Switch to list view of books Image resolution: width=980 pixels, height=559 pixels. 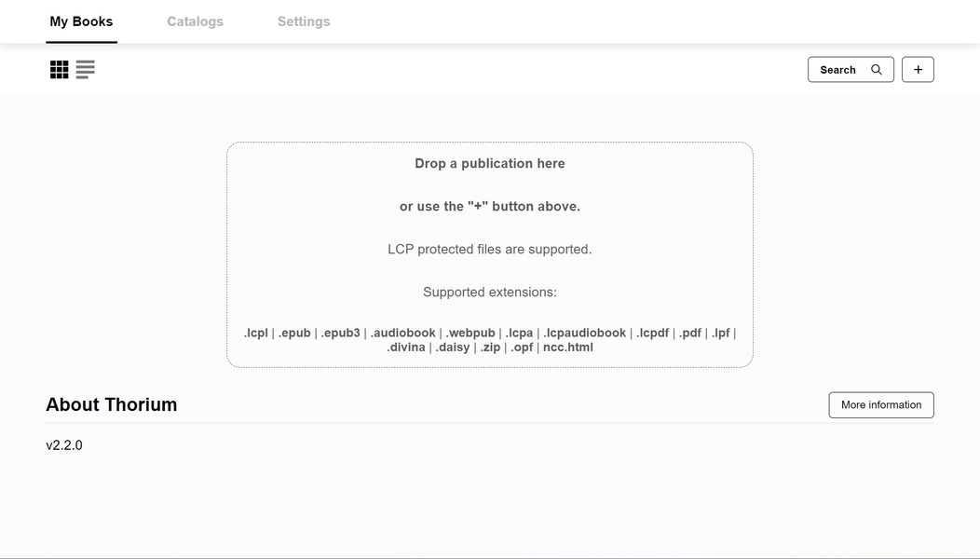click(x=86, y=70)
